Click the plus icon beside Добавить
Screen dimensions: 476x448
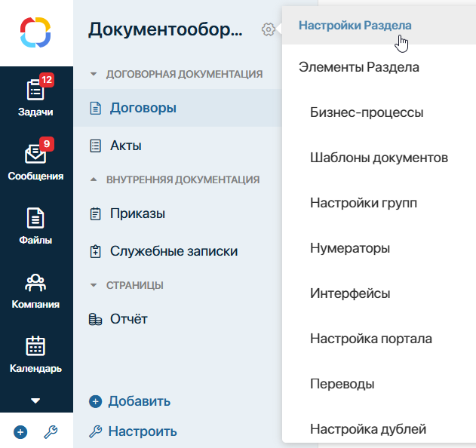point(95,401)
